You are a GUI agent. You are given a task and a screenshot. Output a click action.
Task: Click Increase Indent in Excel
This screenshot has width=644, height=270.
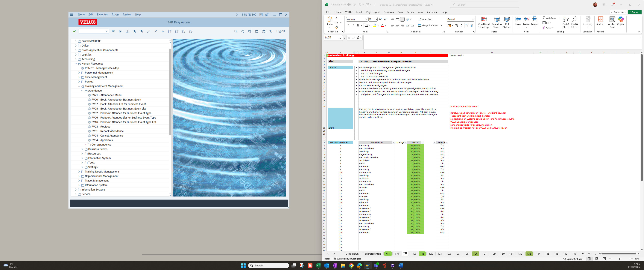tap(412, 25)
